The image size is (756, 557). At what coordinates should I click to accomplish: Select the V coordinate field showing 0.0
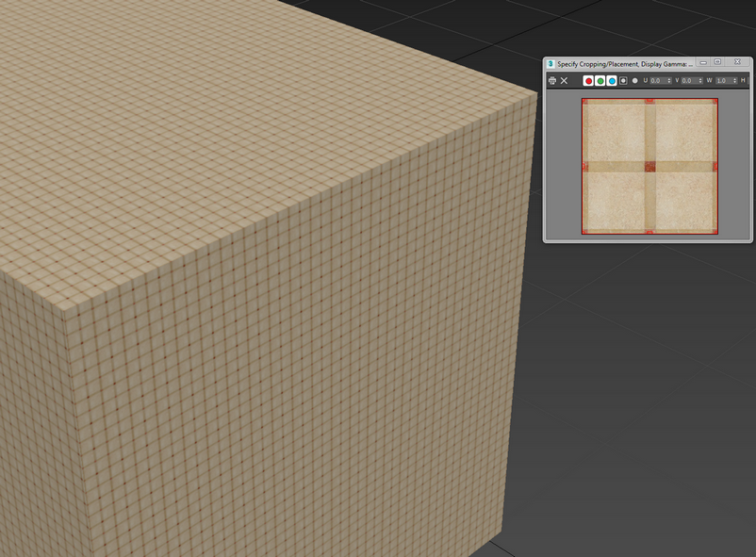686,81
